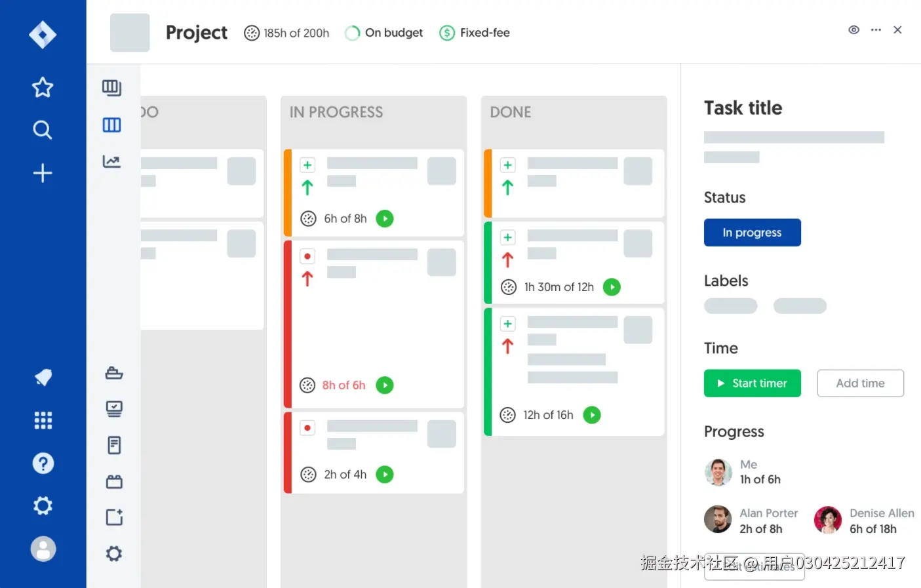Select the IN PROGRESS column header
921x588 pixels.
pos(336,112)
